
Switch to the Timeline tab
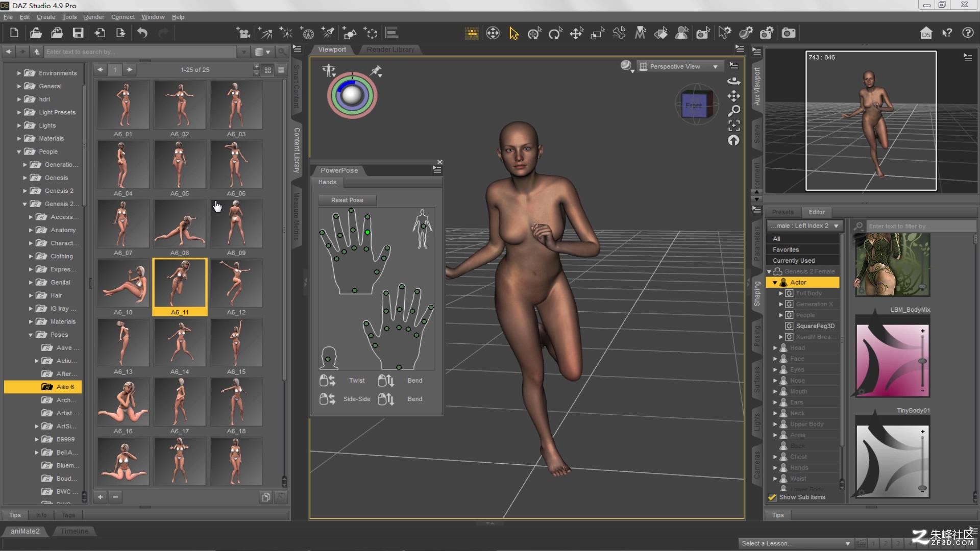coord(75,531)
